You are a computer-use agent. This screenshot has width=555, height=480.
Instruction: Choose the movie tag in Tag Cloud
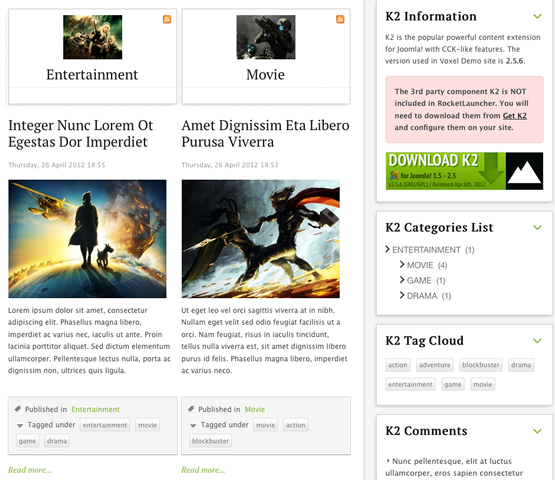(x=483, y=384)
